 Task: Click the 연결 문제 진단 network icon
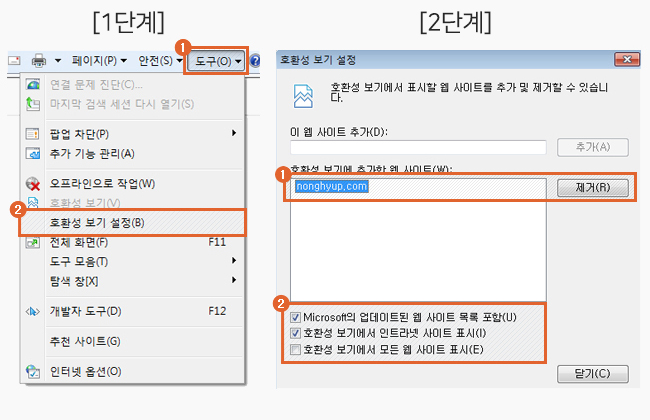coord(33,85)
